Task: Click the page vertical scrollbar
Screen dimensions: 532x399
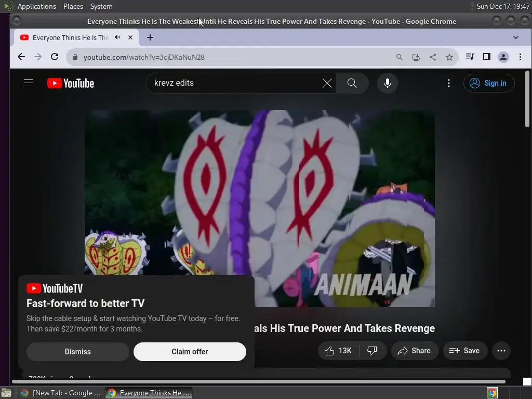Action: tap(527, 99)
